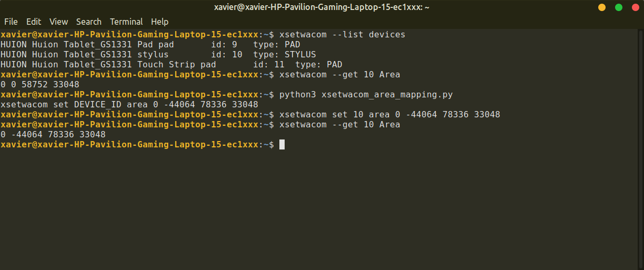644x270 pixels.
Task: Click the '0 0 58752 33048' output line
Action: (x=40, y=85)
